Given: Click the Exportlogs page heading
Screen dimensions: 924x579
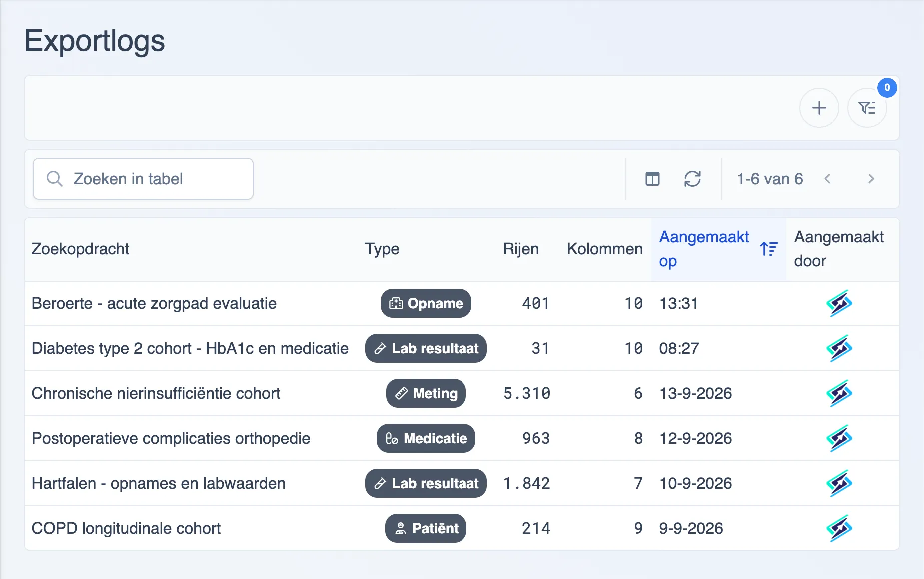Looking at the screenshot, I should click(95, 40).
